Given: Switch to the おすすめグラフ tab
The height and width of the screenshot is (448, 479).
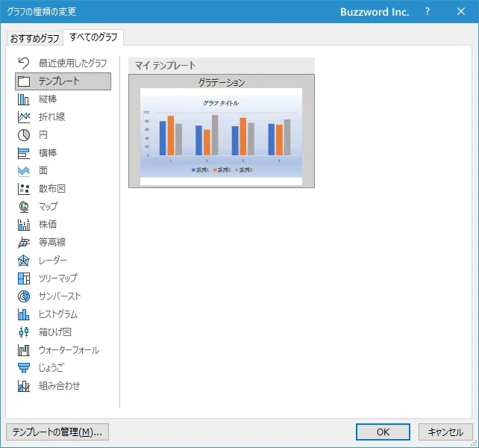Looking at the screenshot, I should [x=34, y=39].
